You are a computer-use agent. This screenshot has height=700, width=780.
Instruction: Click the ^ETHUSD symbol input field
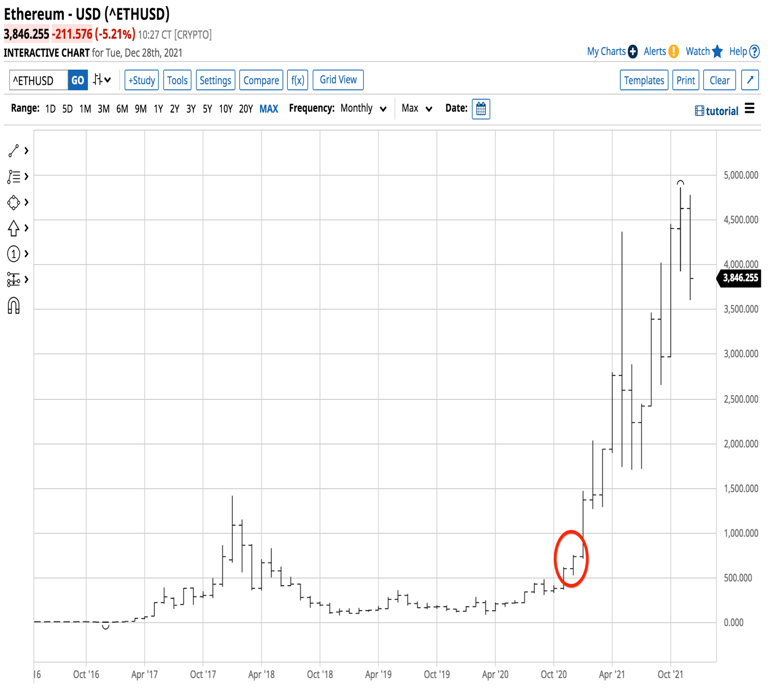pos(39,80)
